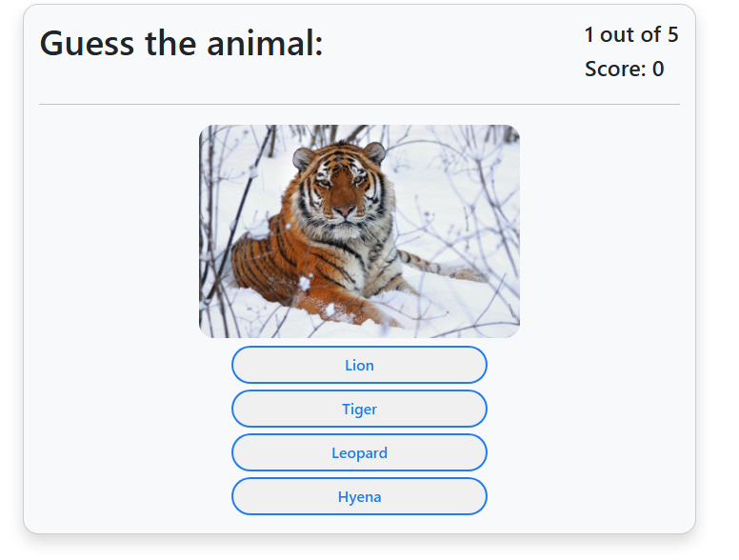
Task: Click the "1 out of 5" progress text
Action: point(630,35)
